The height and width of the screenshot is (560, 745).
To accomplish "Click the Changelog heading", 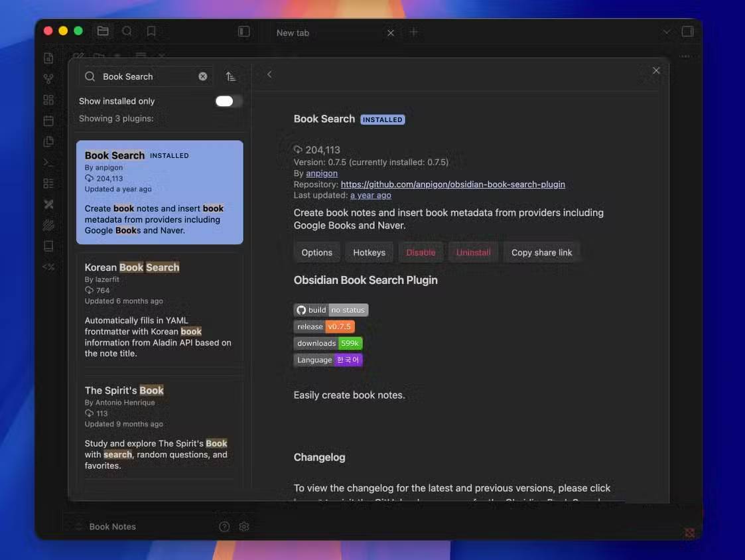I will coord(319,457).
